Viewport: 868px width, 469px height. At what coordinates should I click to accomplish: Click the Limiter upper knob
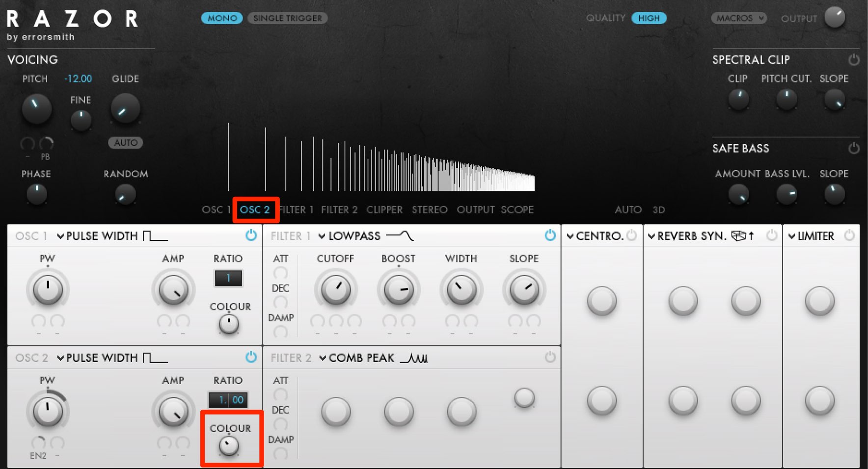pos(820,301)
